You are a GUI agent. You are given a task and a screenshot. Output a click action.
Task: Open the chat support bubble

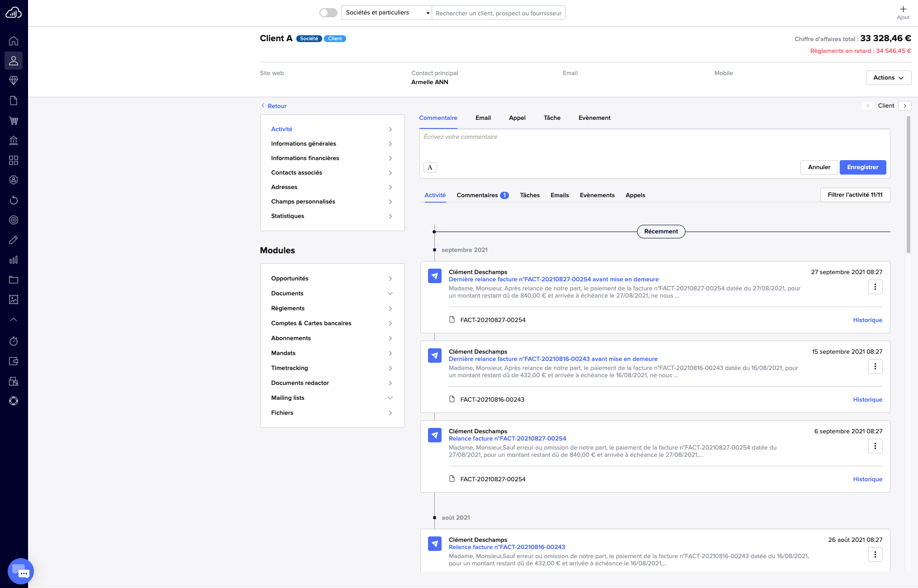21,571
